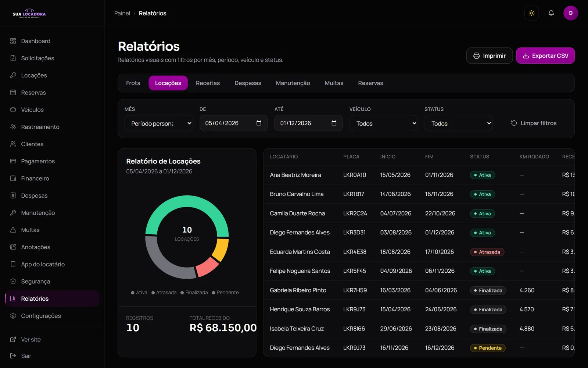This screenshot has width=588, height=368.
Task: Click the Reservas calendar icon in sidebar
Action: point(13,92)
